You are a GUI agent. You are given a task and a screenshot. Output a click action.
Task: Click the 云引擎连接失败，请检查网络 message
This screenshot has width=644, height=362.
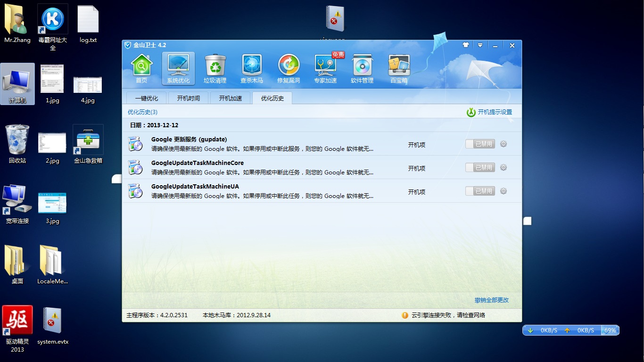point(448,315)
